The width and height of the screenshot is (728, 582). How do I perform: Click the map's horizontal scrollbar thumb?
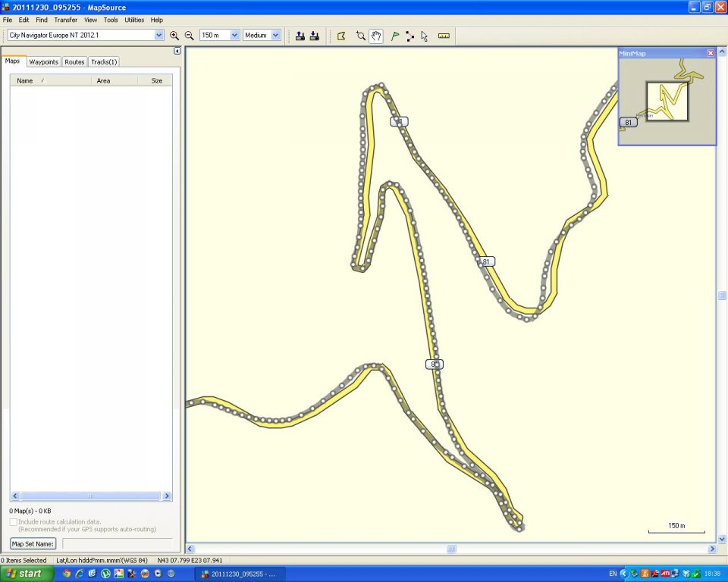click(451, 549)
